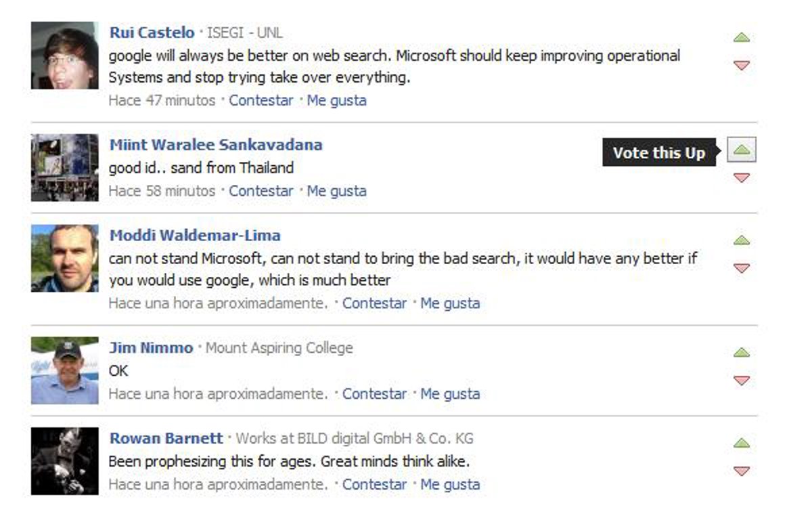Open Rui Castelo's profile name link

click(x=152, y=33)
